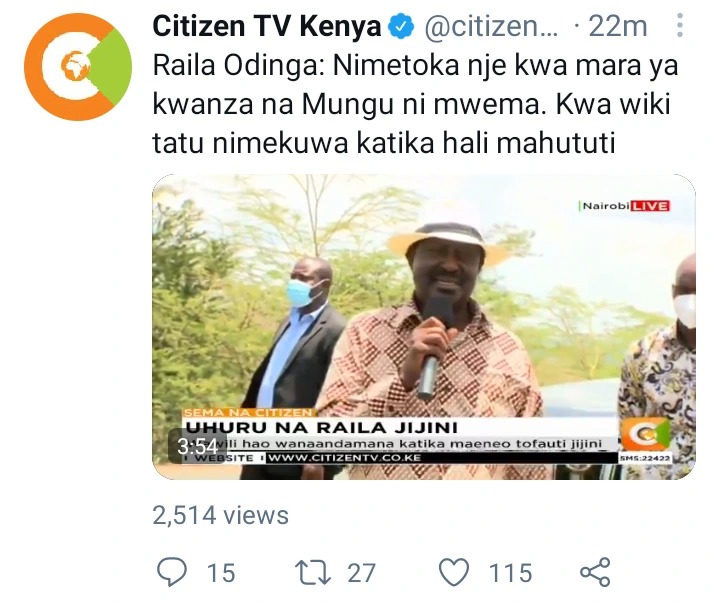Retweet using the retweet arrows icon
Viewport: 720px width, 602px height.
click(313, 572)
